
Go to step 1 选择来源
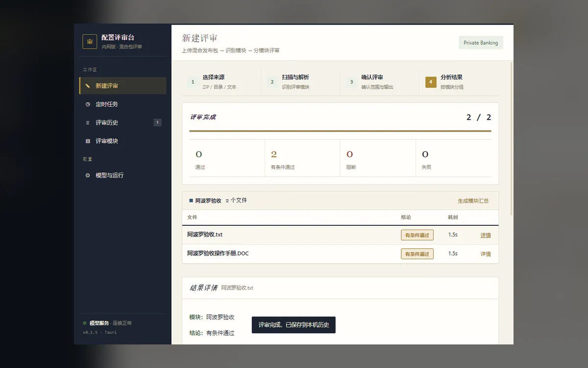point(221,82)
